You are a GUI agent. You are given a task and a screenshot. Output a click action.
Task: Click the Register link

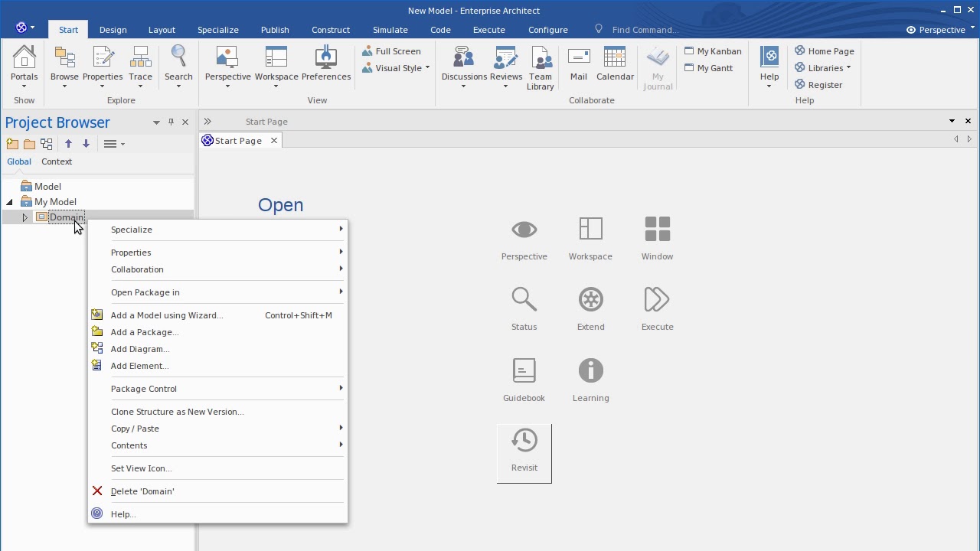click(x=818, y=85)
